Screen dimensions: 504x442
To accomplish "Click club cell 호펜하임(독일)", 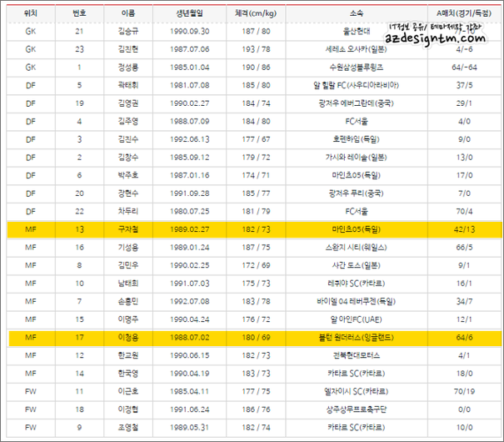I will pos(357,139).
